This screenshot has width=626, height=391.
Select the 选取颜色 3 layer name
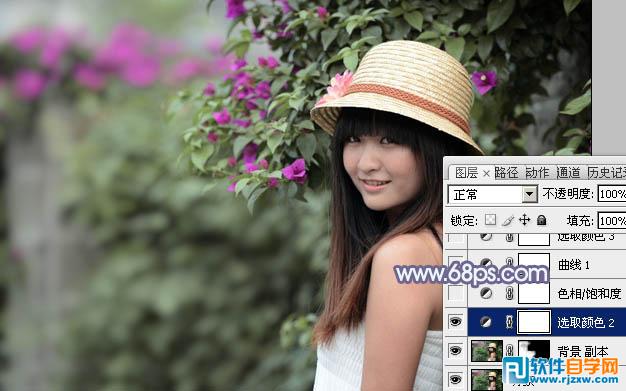click(x=586, y=238)
